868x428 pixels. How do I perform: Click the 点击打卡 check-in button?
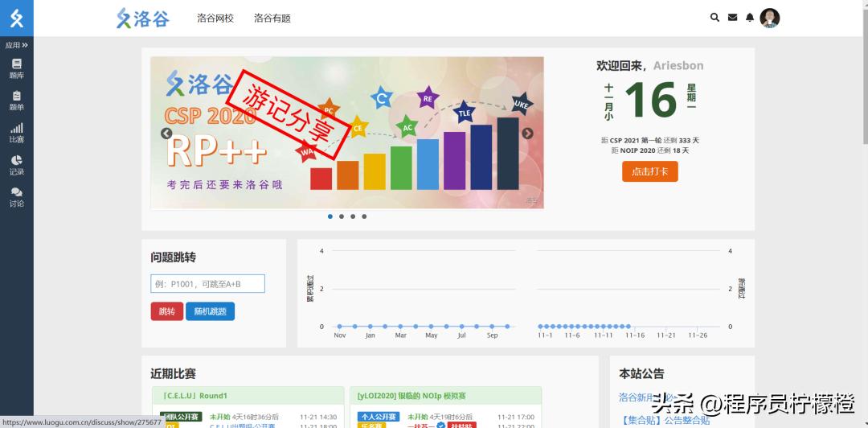click(650, 172)
